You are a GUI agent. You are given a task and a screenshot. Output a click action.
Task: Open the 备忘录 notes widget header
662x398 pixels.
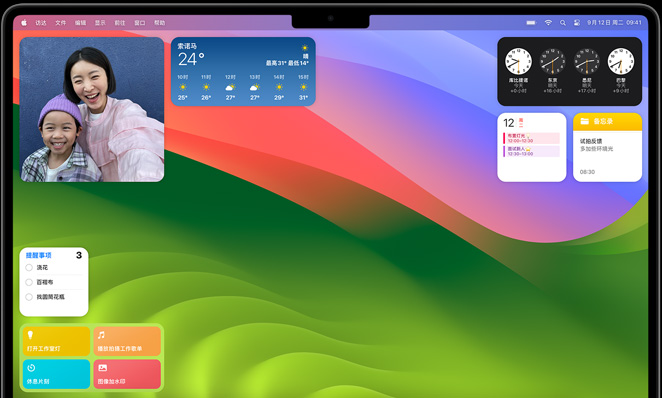click(607, 122)
